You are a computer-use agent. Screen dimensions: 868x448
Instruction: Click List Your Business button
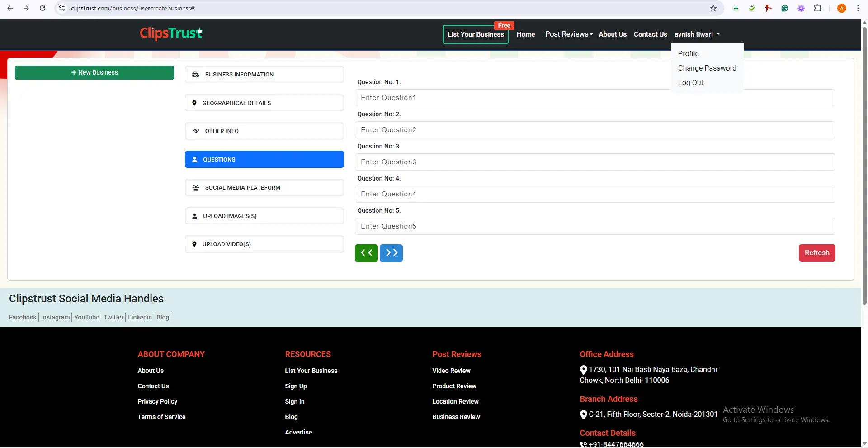[476, 34]
